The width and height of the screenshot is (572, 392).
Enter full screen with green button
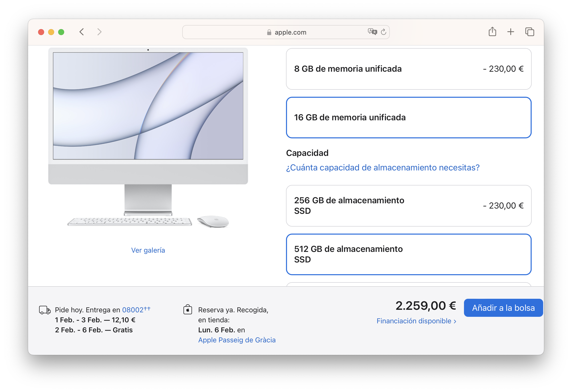coord(61,32)
